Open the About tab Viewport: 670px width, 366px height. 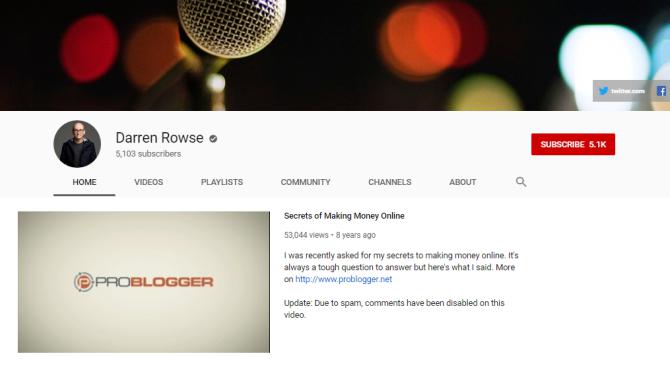pyautogui.click(x=462, y=182)
